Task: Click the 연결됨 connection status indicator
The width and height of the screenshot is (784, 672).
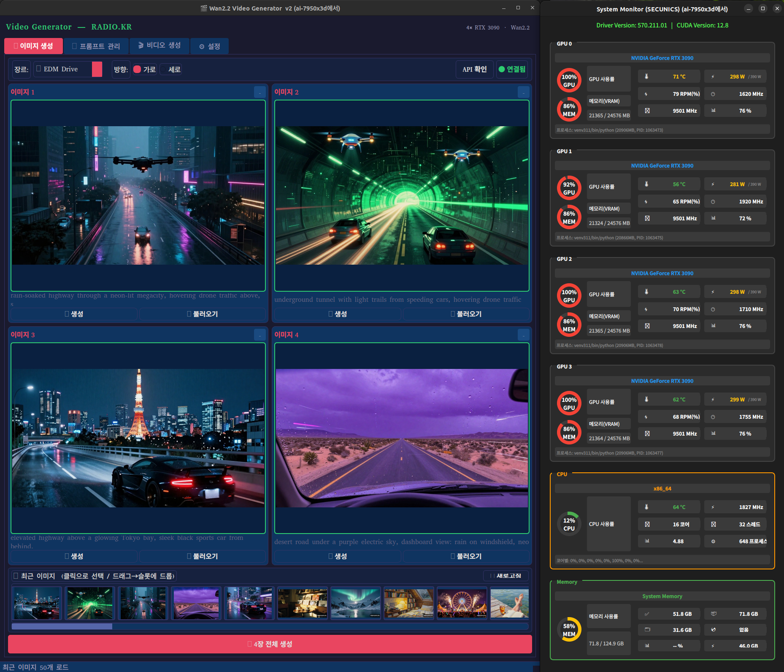Action: 512,70
